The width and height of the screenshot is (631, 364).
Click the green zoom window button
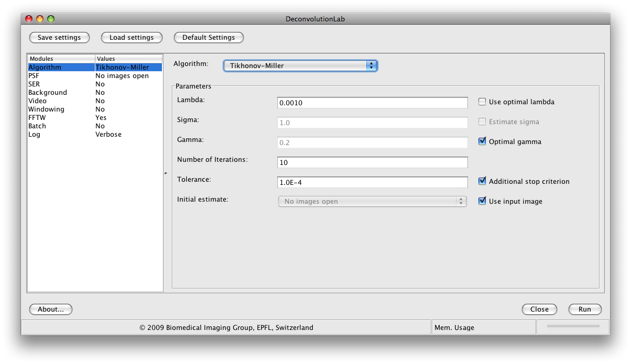click(51, 19)
